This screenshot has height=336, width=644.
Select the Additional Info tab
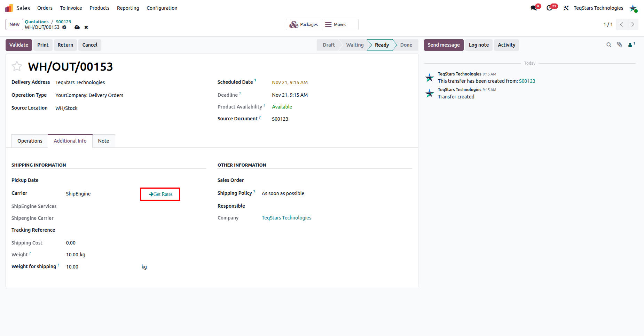click(x=70, y=141)
